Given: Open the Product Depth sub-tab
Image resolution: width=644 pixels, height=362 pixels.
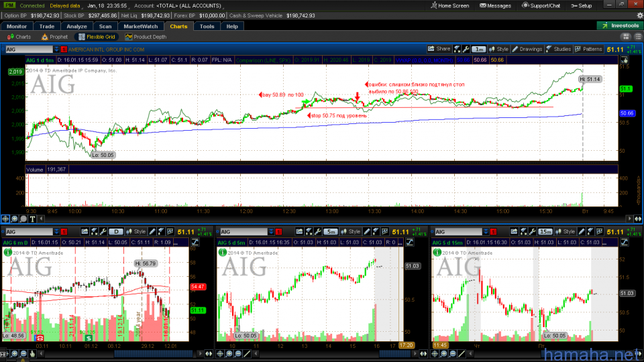Looking at the screenshot, I should [146, 37].
